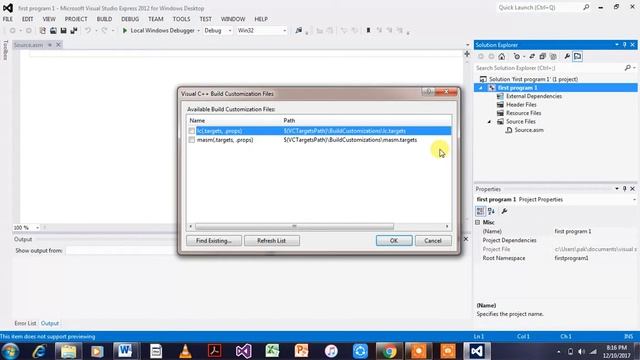Click the Path column header
This screenshot has height=360, width=640.
pyautogui.click(x=289, y=121)
